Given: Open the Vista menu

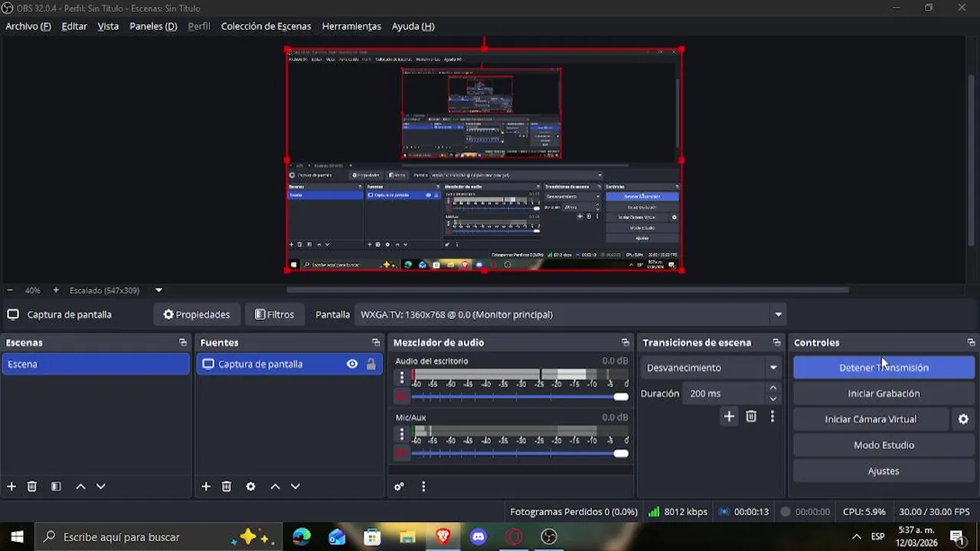Looking at the screenshot, I should [108, 26].
